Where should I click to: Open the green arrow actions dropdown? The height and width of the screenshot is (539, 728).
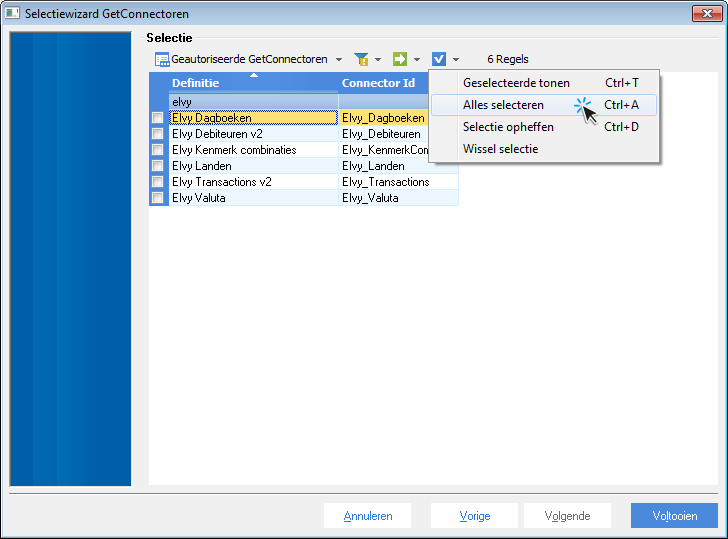(417, 60)
